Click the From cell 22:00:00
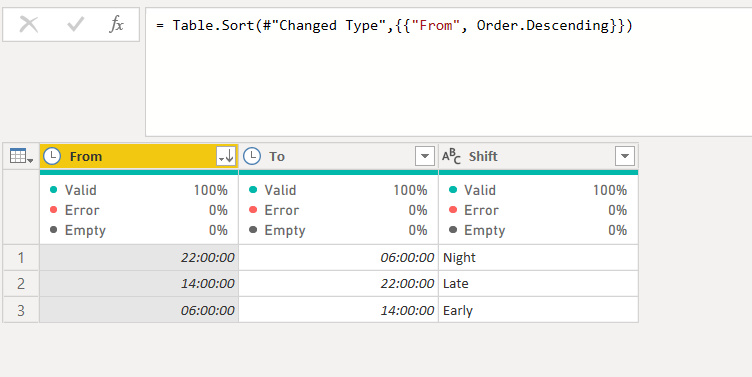This screenshot has height=377, width=752. 139,258
